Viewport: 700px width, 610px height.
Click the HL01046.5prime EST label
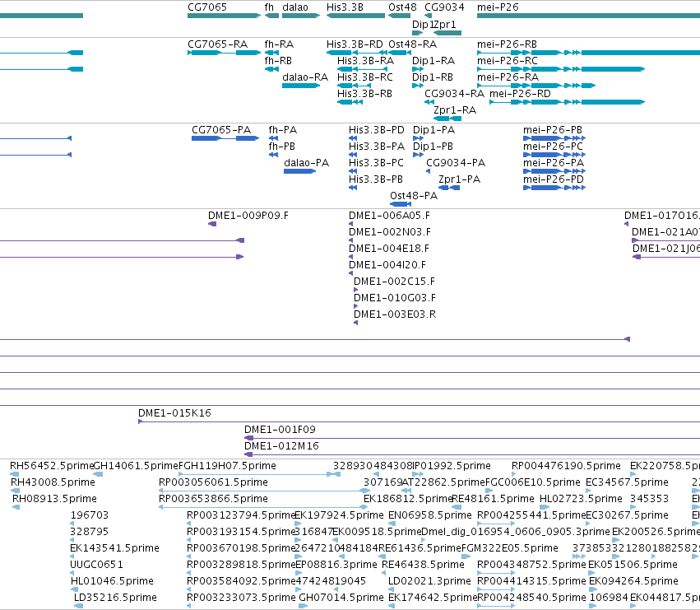coord(112,582)
